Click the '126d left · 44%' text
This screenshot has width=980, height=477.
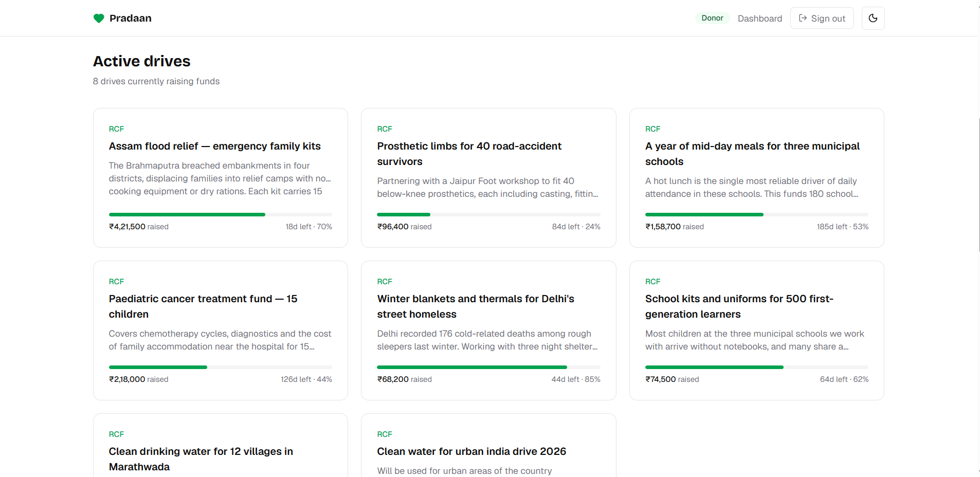306,379
